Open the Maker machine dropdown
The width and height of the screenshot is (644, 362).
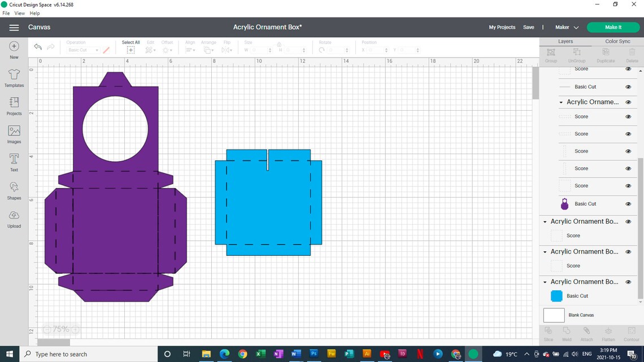[567, 27]
